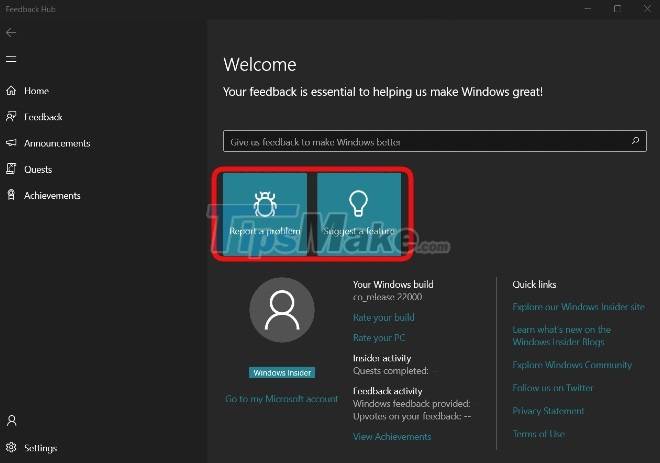The width and height of the screenshot is (660, 463).
Task: Click the Feedback Hub window title
Action: pyautogui.click(x=30, y=9)
